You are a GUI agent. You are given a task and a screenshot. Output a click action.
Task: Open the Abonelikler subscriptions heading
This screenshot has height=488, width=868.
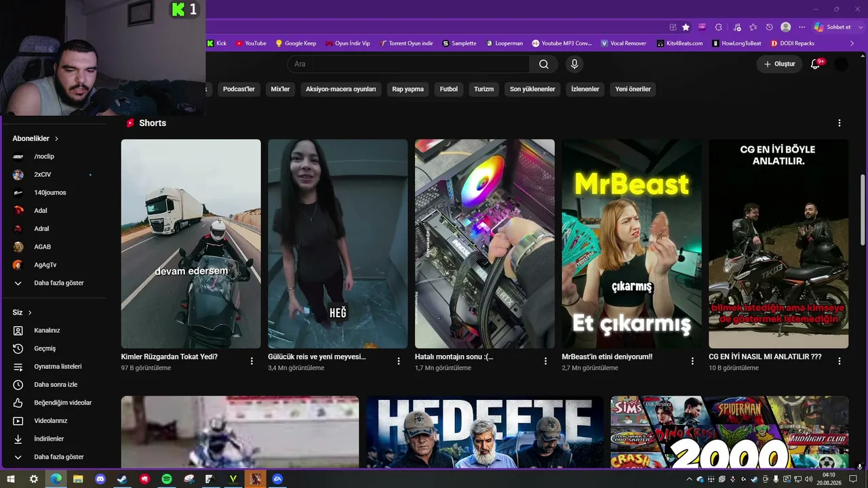point(35,138)
